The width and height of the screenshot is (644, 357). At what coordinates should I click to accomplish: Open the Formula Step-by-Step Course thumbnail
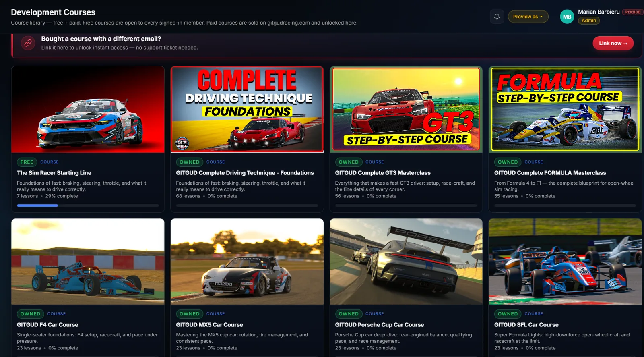click(565, 110)
